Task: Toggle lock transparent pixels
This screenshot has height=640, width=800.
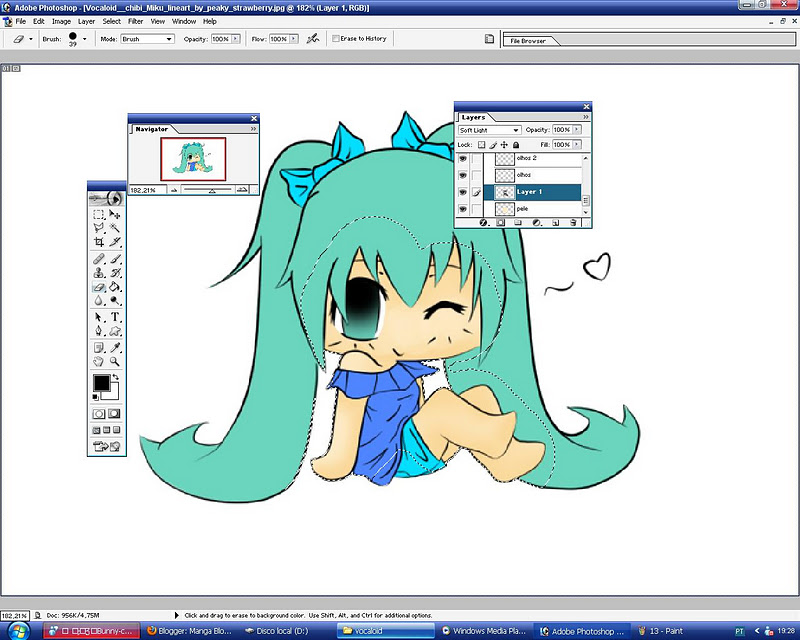Action: point(481,145)
